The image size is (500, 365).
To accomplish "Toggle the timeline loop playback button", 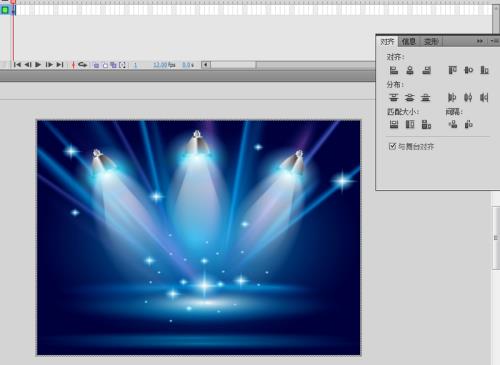I will point(83,65).
